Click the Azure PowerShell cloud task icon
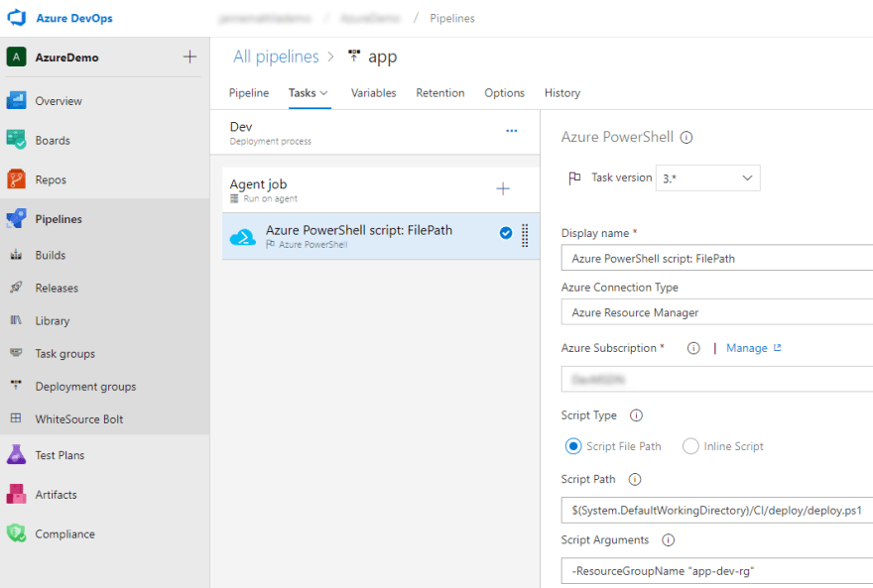This screenshot has width=873, height=588. tap(243, 236)
